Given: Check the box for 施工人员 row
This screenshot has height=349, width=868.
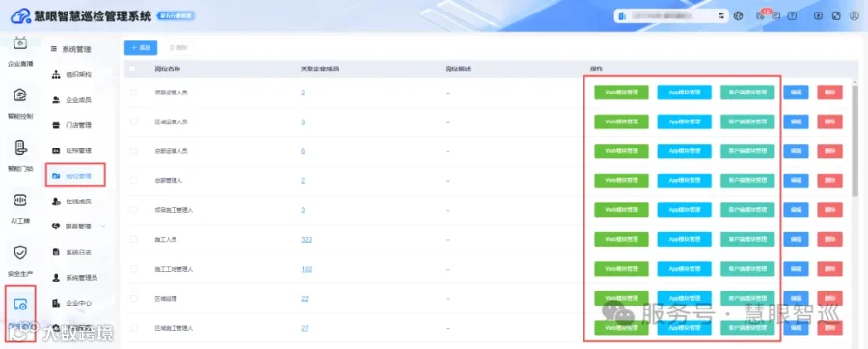Looking at the screenshot, I should click(133, 239).
